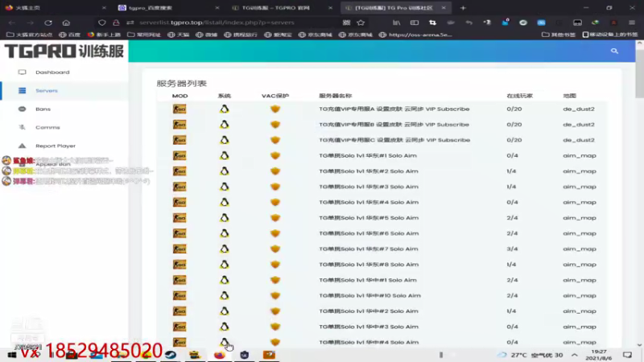644x362 pixels.
Task: Open the https://oss-arena bookmark
Action: tap(415, 35)
